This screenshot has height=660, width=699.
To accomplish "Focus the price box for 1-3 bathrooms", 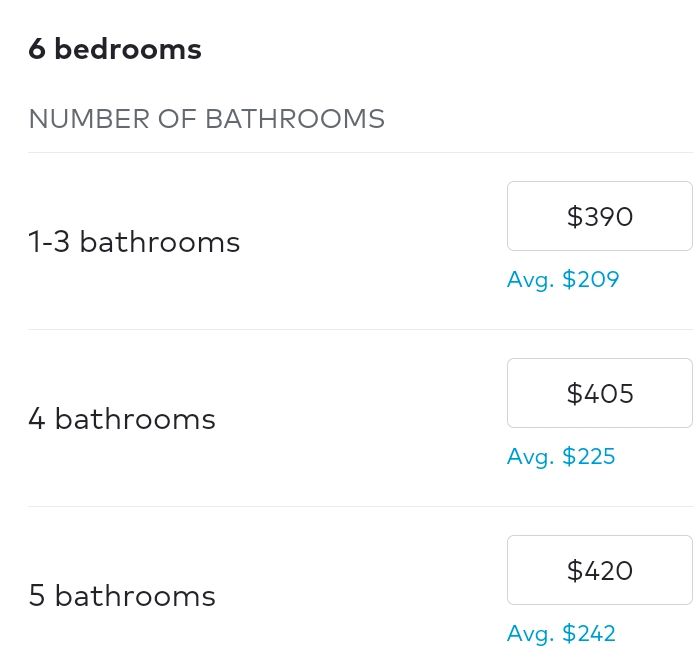I will coord(599,216).
